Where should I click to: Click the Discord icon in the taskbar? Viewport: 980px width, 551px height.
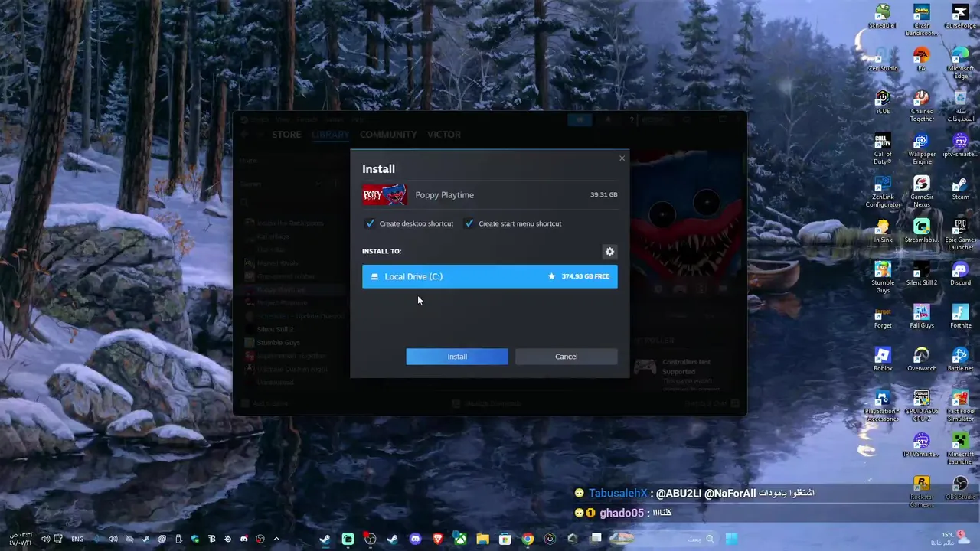[415, 539]
